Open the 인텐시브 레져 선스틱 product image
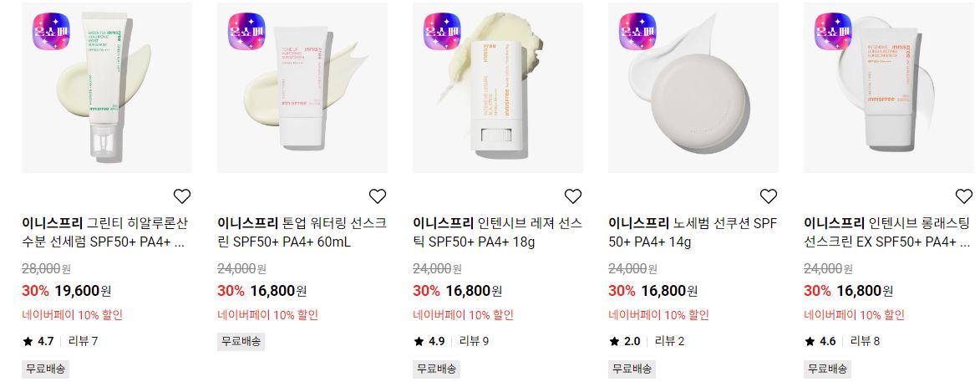Screen dimensions: 980x392 pos(498,88)
